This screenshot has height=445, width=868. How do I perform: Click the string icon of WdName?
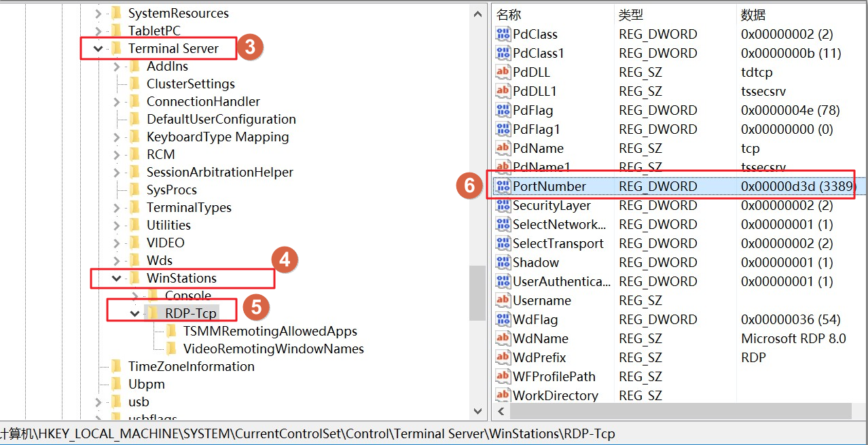click(503, 338)
